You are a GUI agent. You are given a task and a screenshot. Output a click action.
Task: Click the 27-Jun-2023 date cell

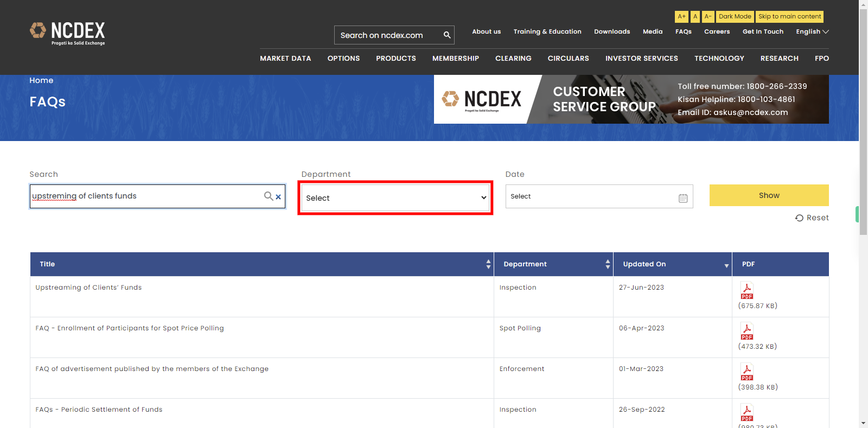point(673,297)
